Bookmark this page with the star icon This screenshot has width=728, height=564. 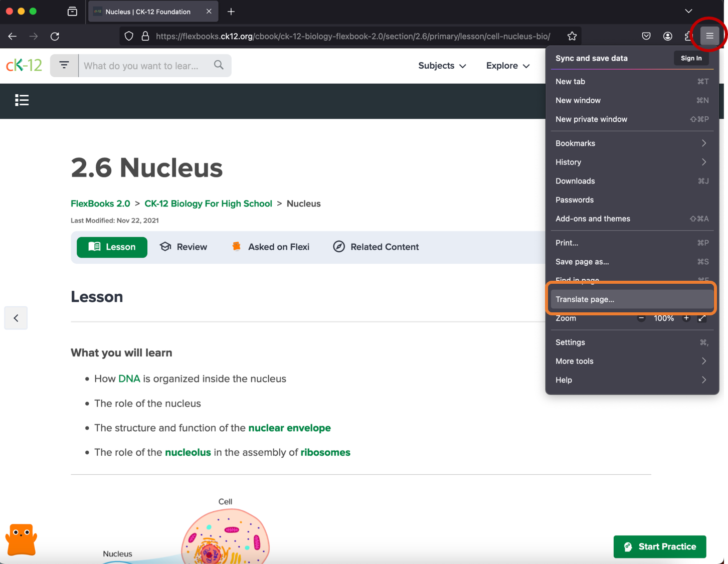[572, 36]
